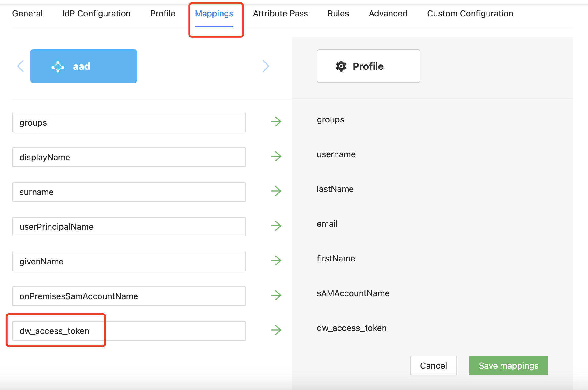The width and height of the screenshot is (588, 390).
Task: Edit the dw_access_token source field
Action: click(129, 331)
